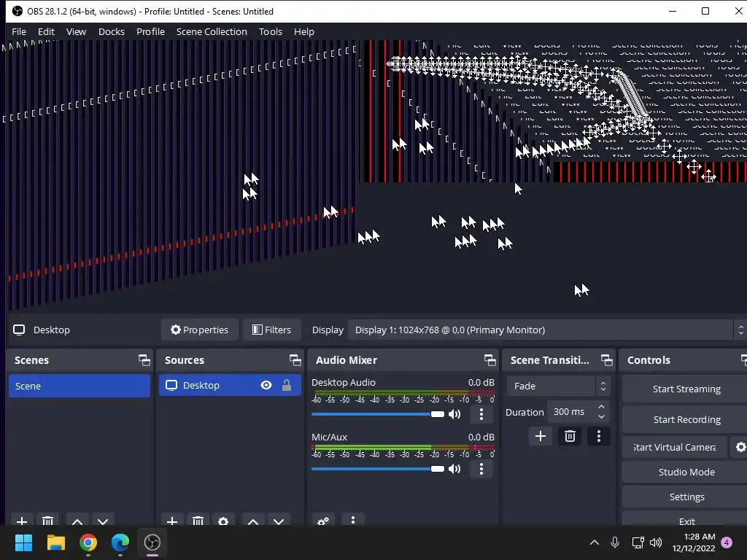Open notification badge showing 4

[x=727, y=542]
